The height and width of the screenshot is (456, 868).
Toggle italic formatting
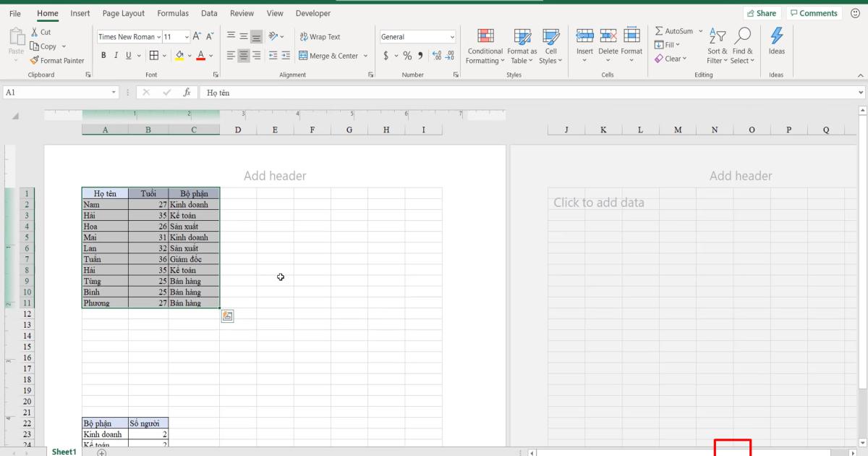(x=116, y=54)
